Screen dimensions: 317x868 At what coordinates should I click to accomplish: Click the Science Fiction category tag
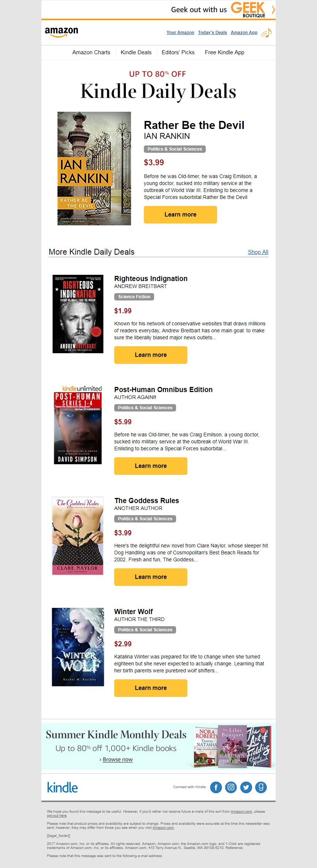(x=134, y=297)
